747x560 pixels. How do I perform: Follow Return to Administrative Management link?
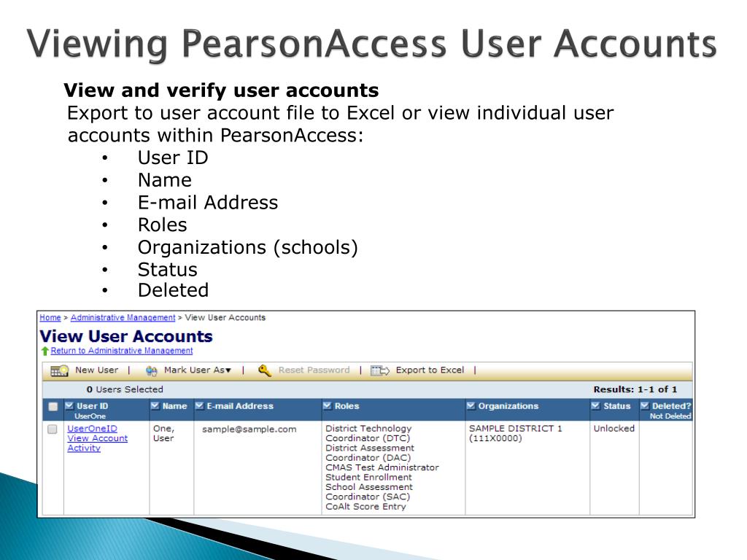[122, 351]
